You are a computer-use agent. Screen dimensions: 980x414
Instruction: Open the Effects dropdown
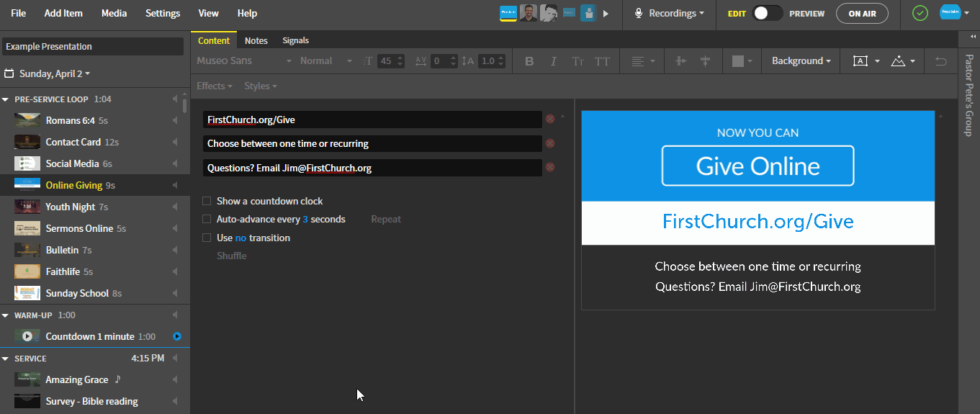click(215, 86)
